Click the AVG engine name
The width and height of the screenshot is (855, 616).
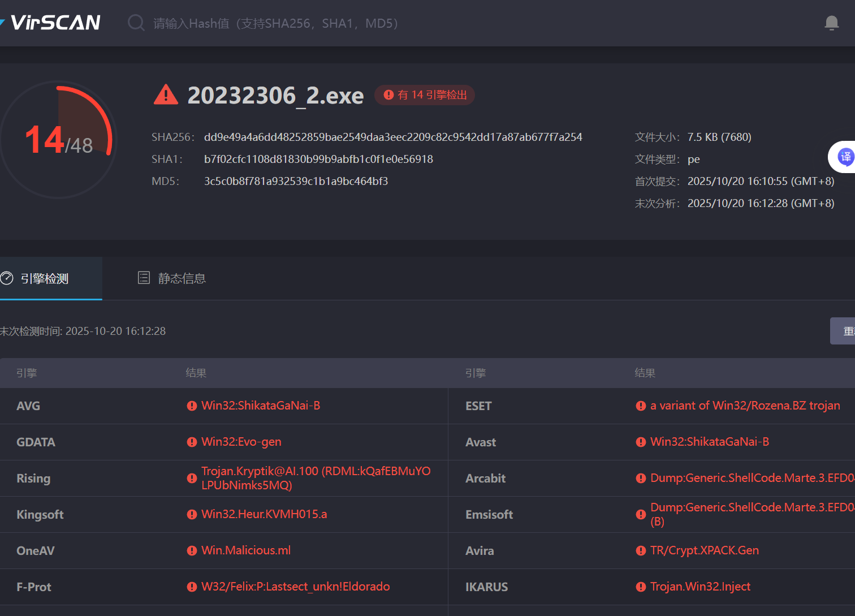pos(28,406)
